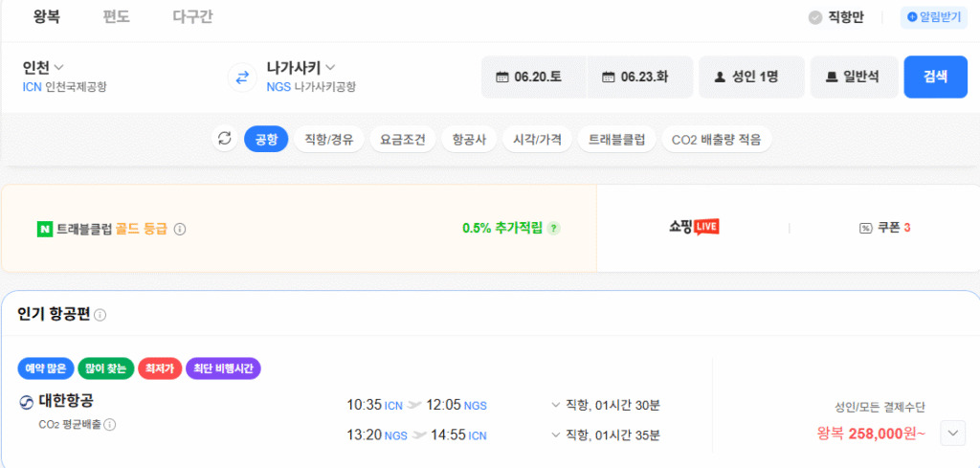Image resolution: width=980 pixels, height=468 pixels.
Task: Open the 항공사 filter
Action: click(x=469, y=139)
